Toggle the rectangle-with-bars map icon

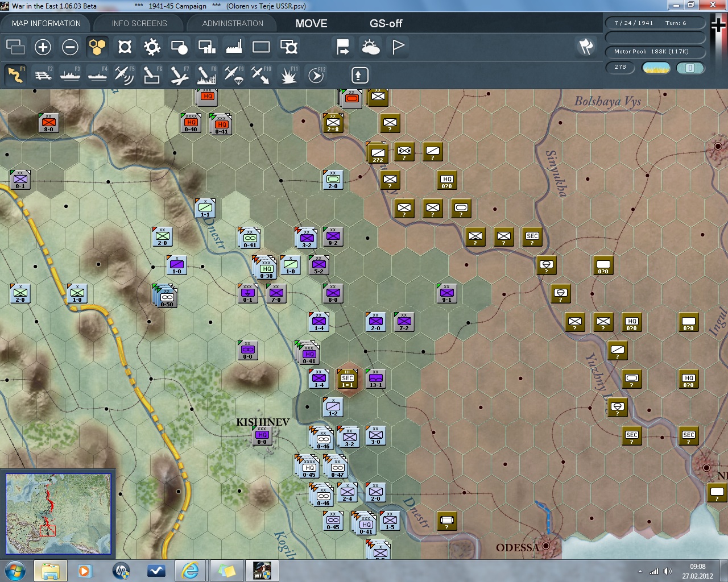click(x=206, y=47)
